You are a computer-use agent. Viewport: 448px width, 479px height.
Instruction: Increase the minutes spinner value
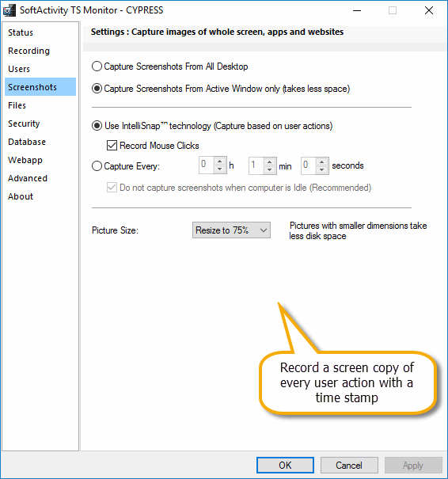[269, 162]
